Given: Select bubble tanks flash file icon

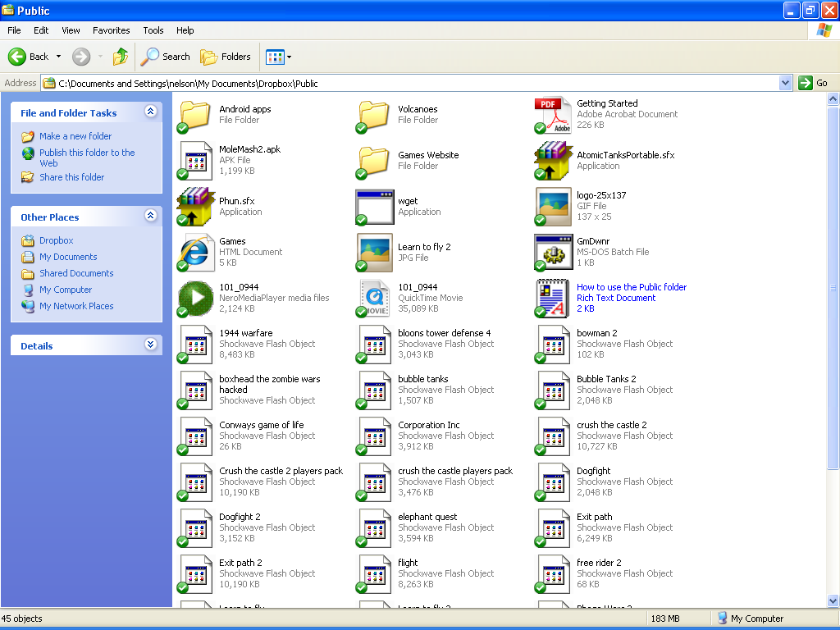Looking at the screenshot, I should click(374, 390).
